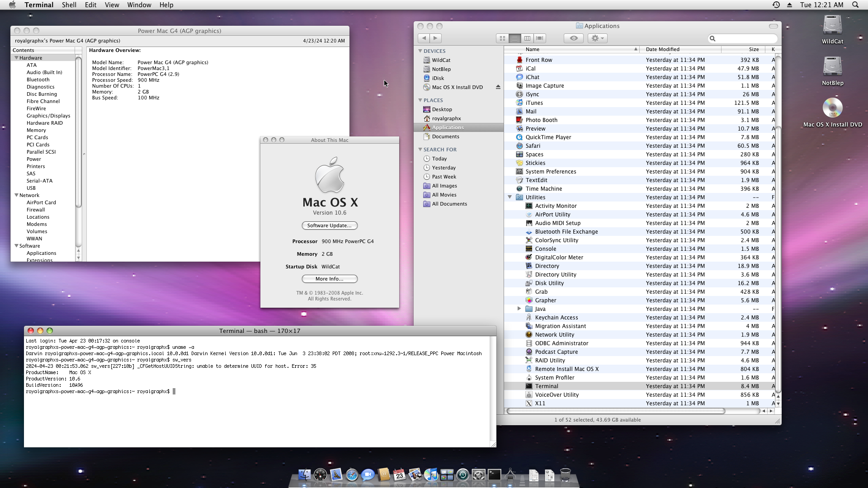Open the Trash in the Dock

[x=565, y=475]
